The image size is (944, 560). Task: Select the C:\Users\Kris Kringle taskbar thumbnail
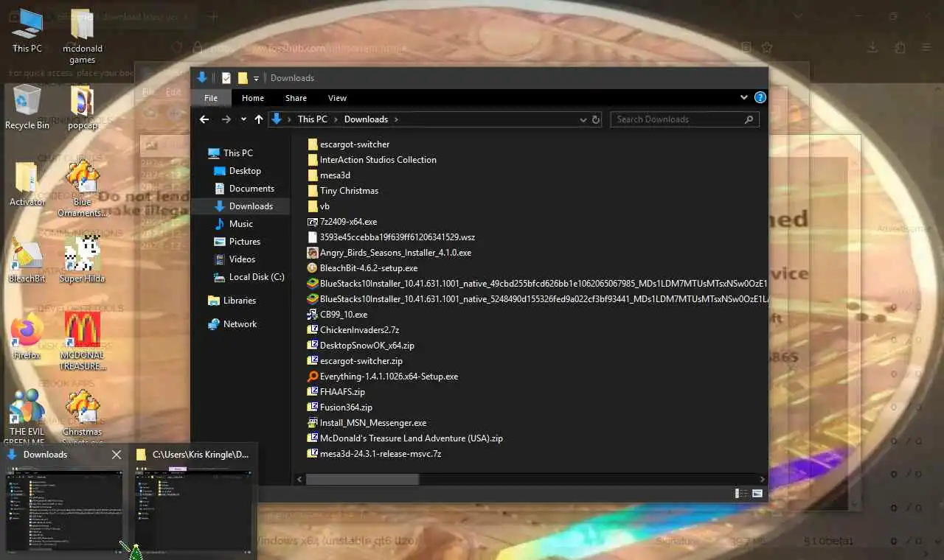point(193,511)
